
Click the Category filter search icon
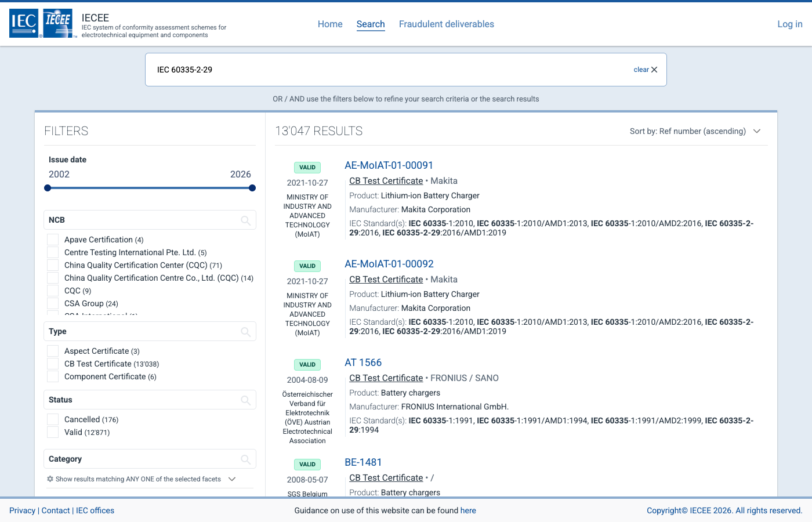pos(246,459)
